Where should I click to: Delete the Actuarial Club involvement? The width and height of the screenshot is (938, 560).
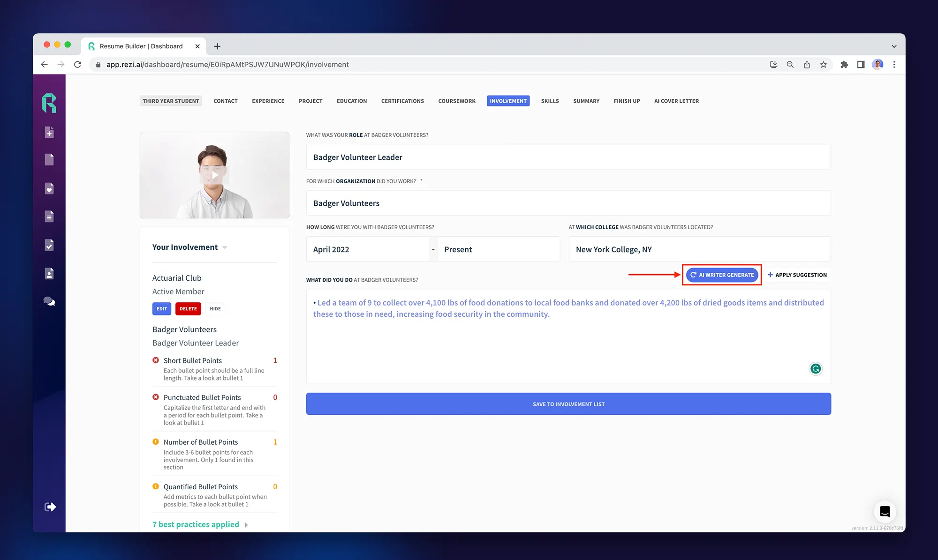[188, 309]
